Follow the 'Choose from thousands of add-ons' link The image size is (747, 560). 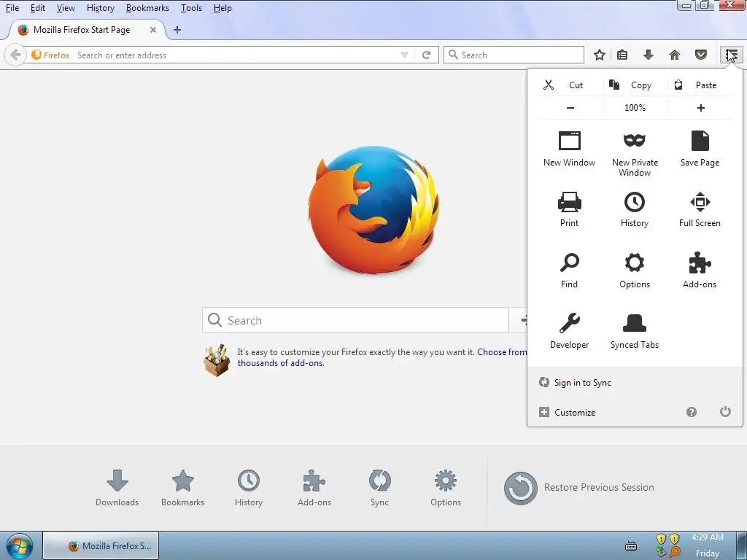pyautogui.click(x=382, y=357)
